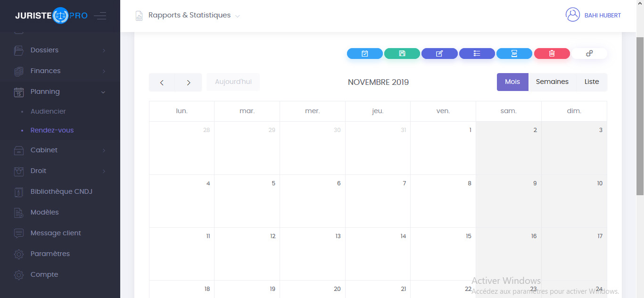644x298 pixels.
Task: Open the Audiencier submenu link
Action: click(x=48, y=111)
